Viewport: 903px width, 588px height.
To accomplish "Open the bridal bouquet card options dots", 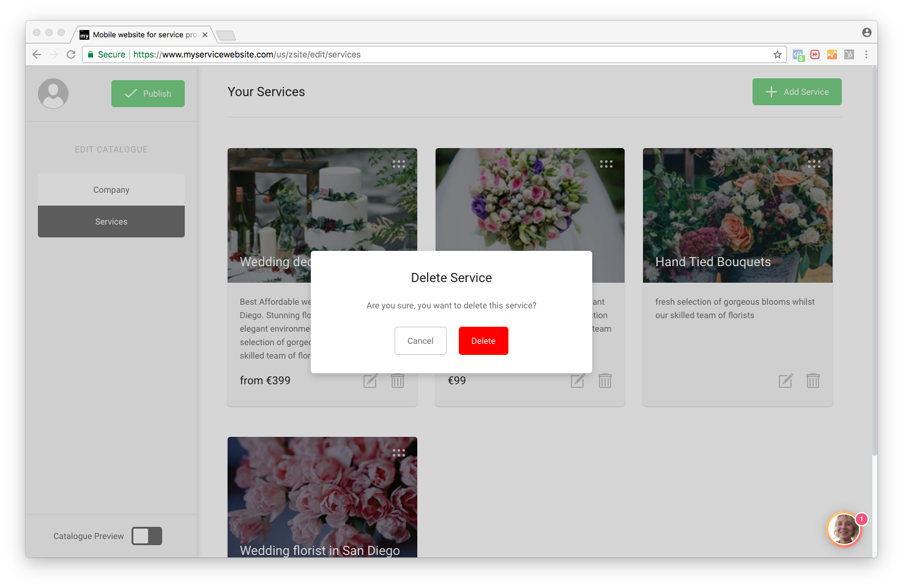I will (x=606, y=164).
